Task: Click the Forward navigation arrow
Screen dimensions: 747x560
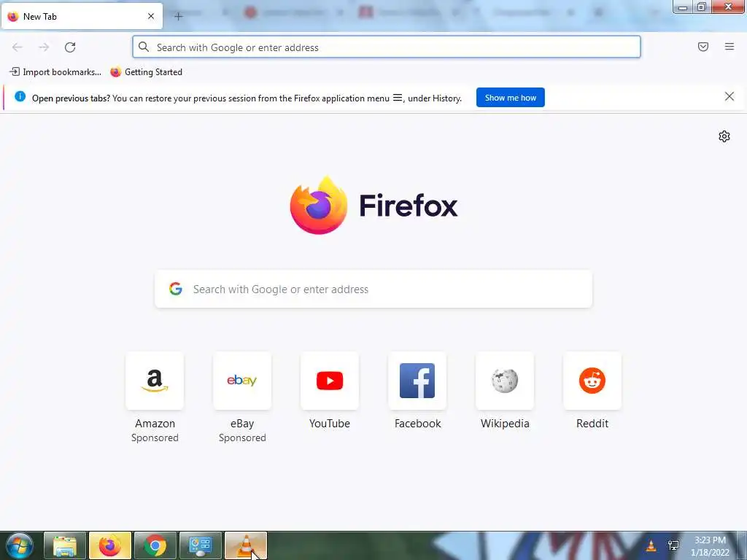Action: pos(44,47)
